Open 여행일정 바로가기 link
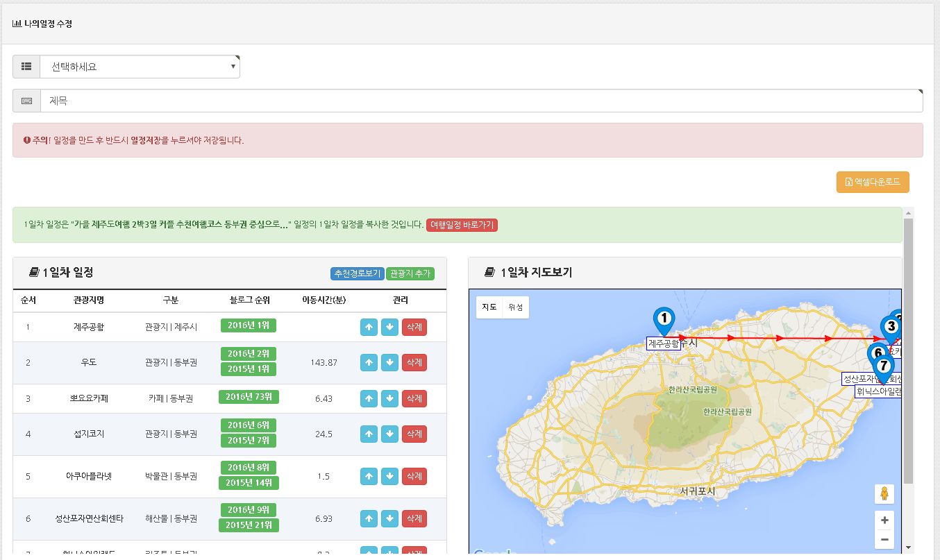 click(462, 225)
